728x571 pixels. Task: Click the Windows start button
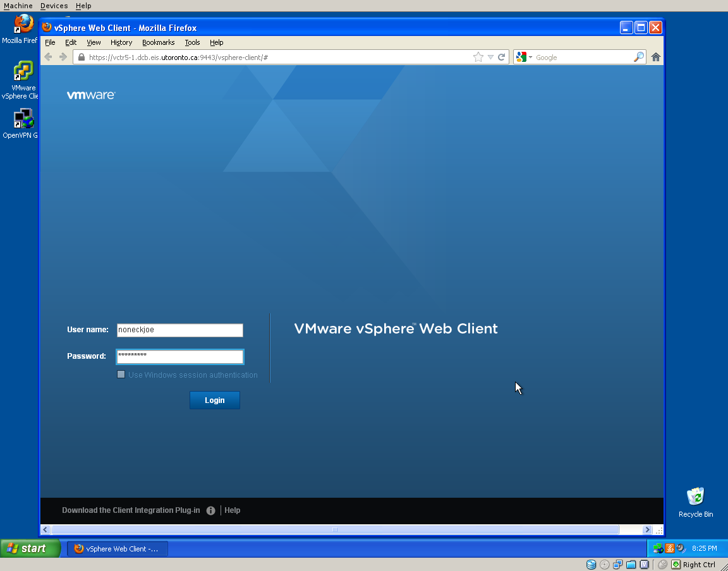click(30, 548)
